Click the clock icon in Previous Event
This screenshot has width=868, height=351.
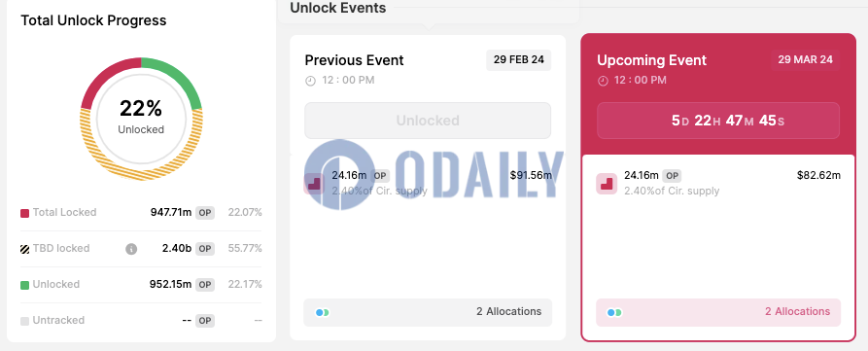[310, 81]
